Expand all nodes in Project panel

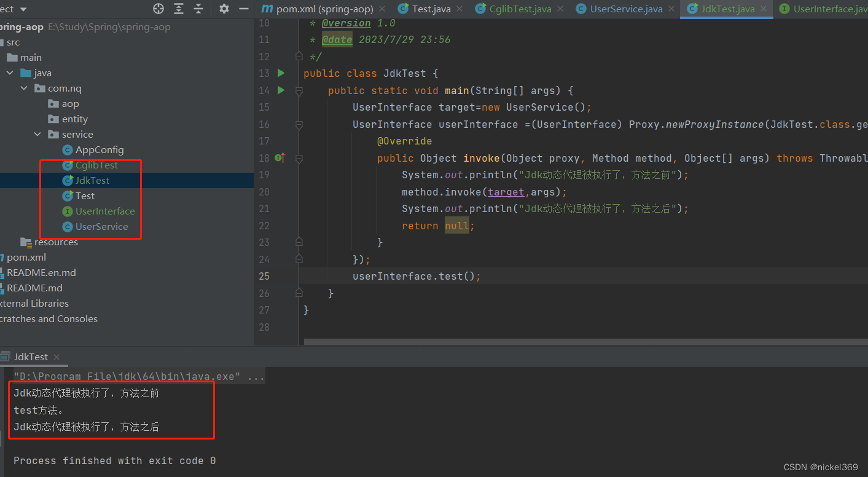pos(179,9)
